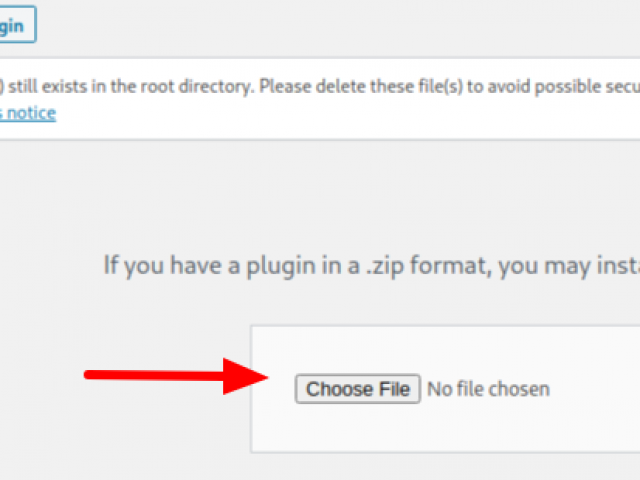Image resolution: width=640 pixels, height=480 pixels.
Task: Click the tail end of the red arrow
Action: pyautogui.click(x=90, y=375)
